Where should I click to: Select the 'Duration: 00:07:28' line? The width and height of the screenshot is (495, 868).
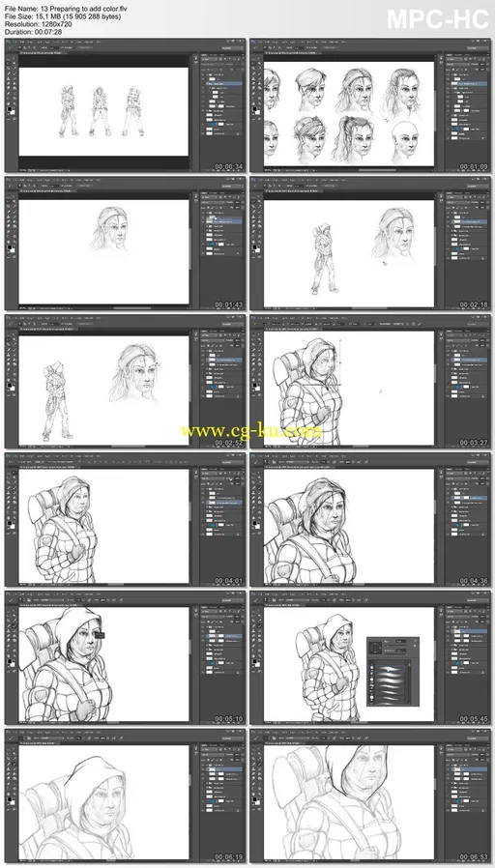tap(33, 32)
